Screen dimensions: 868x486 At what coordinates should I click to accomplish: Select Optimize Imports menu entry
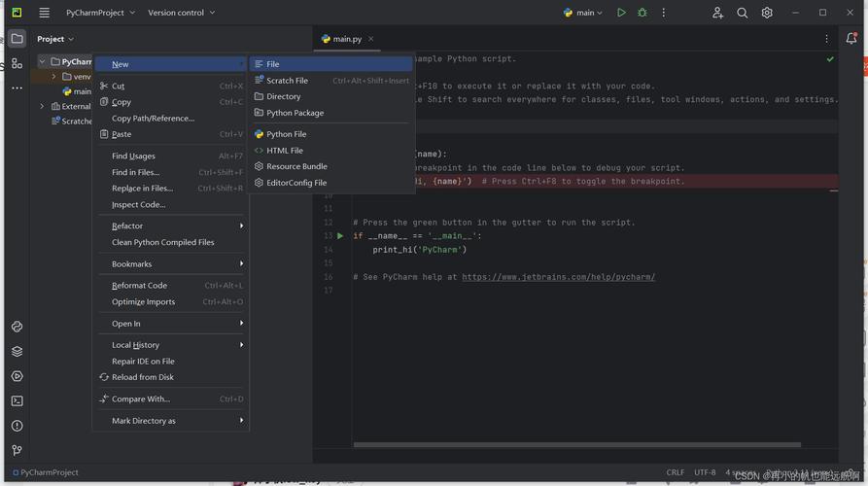click(x=172, y=301)
